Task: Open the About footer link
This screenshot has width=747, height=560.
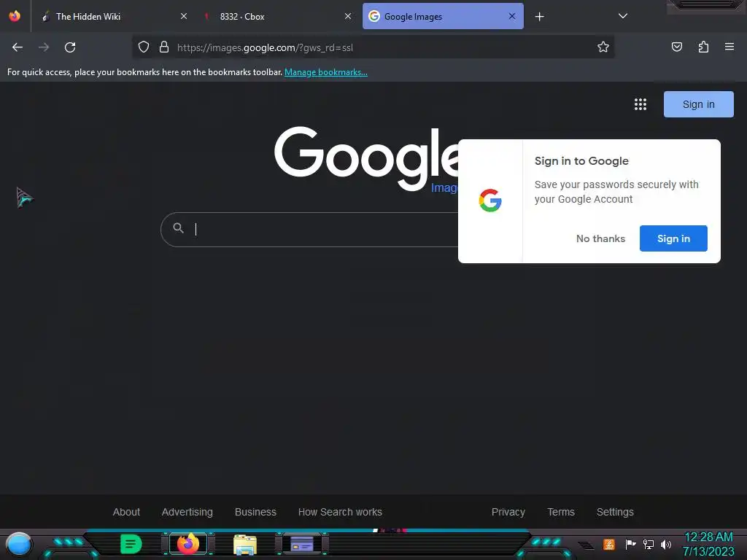Action: [x=126, y=512]
